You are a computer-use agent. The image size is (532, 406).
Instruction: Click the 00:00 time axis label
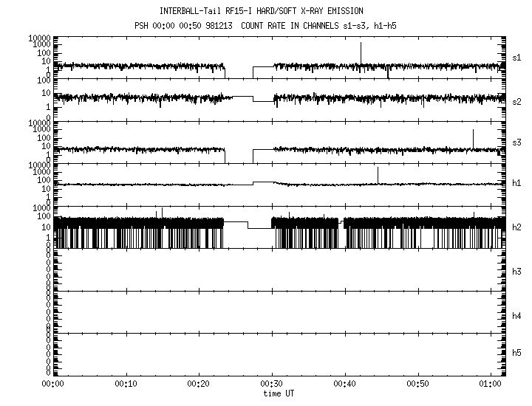[52, 384]
